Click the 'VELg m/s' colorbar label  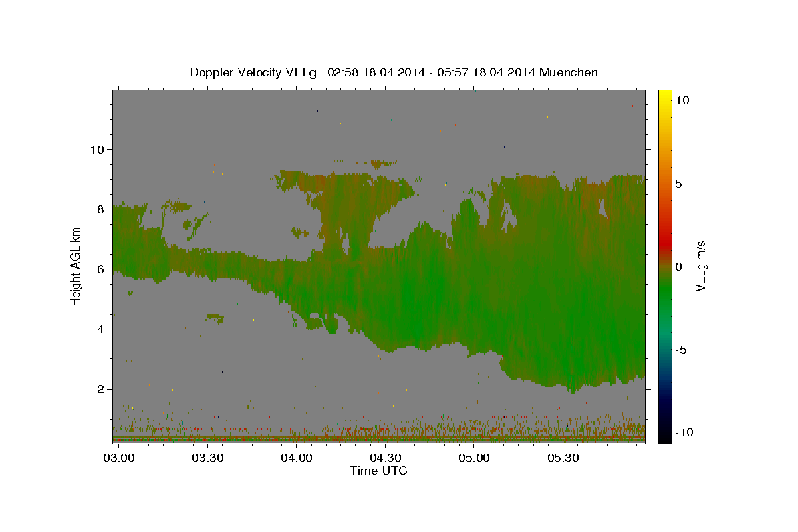[700, 267]
